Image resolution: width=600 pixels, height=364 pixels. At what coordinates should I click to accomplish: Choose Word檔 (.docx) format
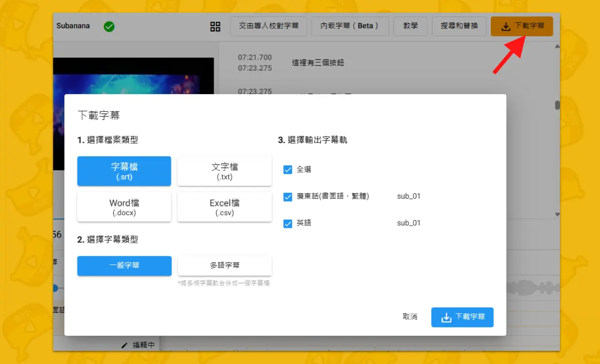point(124,207)
